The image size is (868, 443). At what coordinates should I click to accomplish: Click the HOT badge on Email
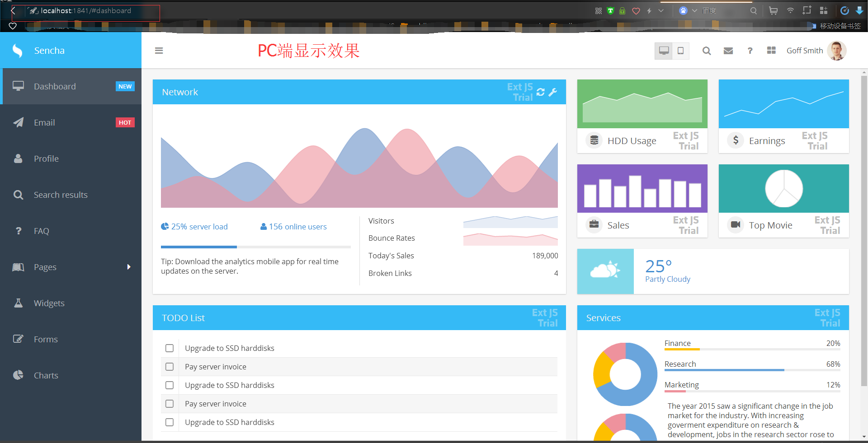point(125,122)
